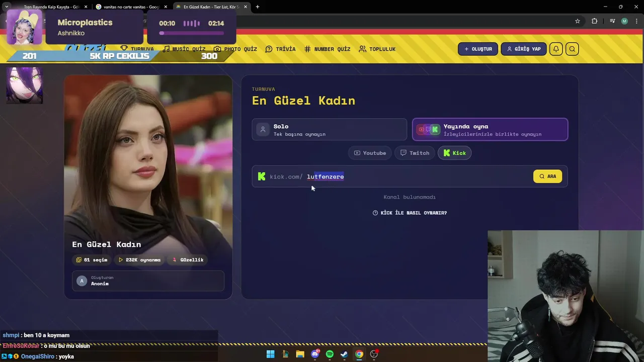Viewport: 644px width, 362px height.
Task: Click the 232K oynanma play count
Action: (139, 260)
